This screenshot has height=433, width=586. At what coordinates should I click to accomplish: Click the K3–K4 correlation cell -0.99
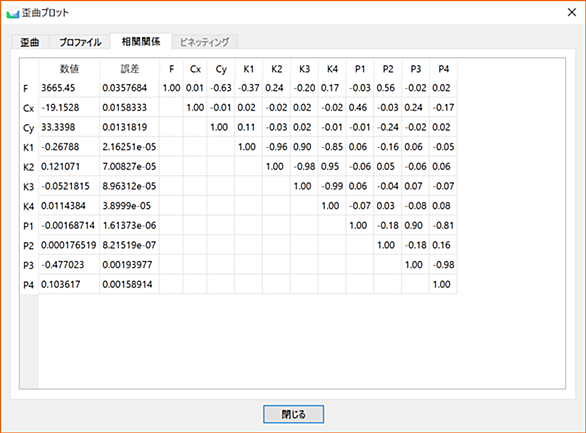(332, 186)
